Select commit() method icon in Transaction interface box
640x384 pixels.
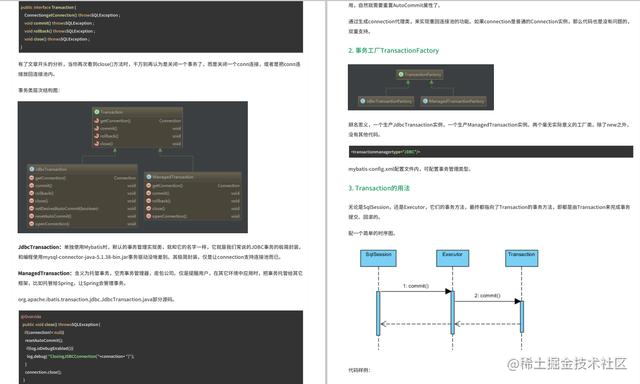click(97, 129)
